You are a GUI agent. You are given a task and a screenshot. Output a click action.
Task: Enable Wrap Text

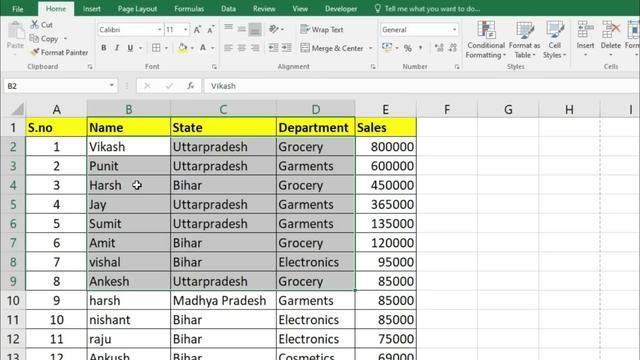tap(322, 29)
